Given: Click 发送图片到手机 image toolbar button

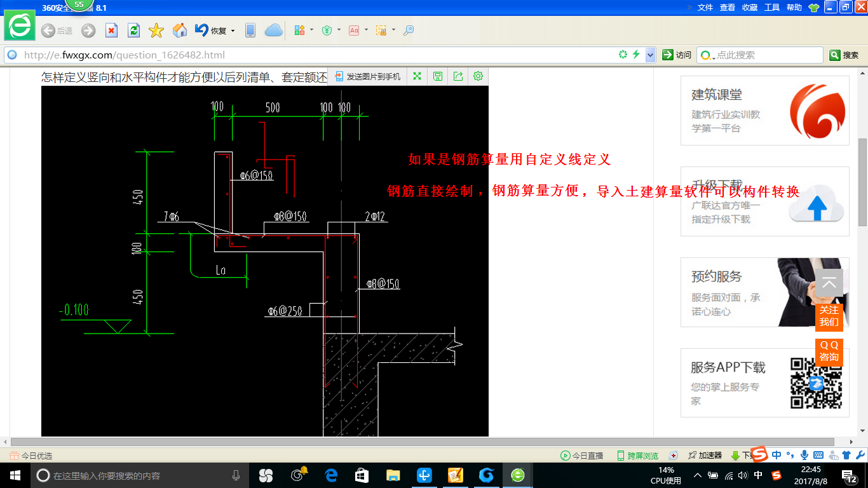Looking at the screenshot, I should pos(368,76).
